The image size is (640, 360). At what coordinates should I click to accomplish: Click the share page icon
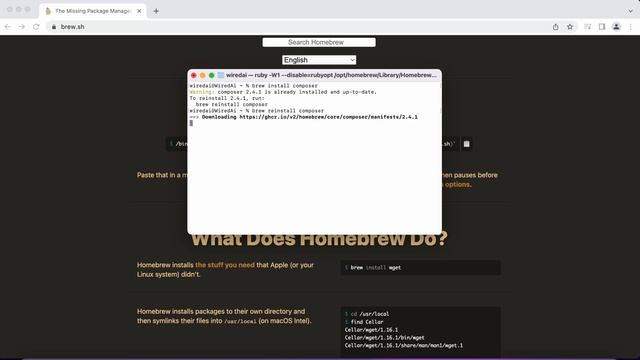pyautogui.click(x=556, y=27)
